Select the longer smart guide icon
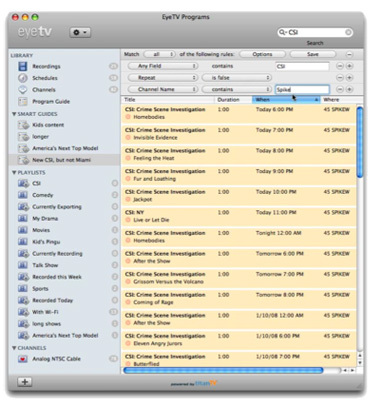 pos(23,137)
